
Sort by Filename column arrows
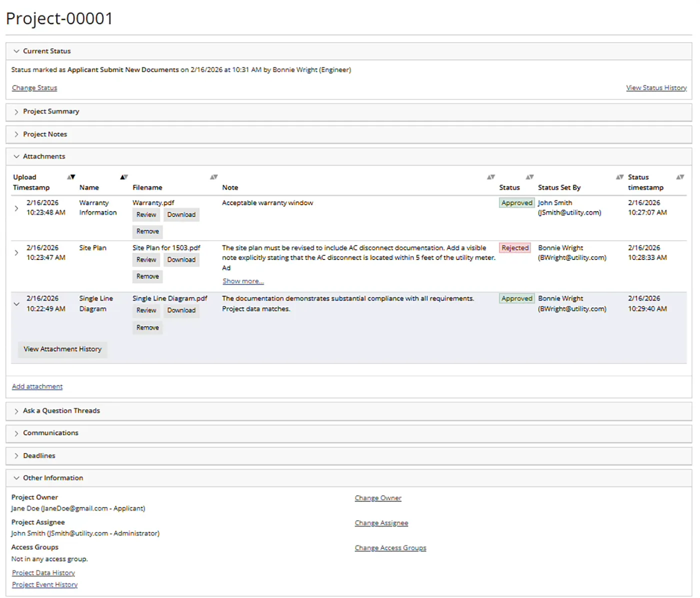tap(214, 177)
